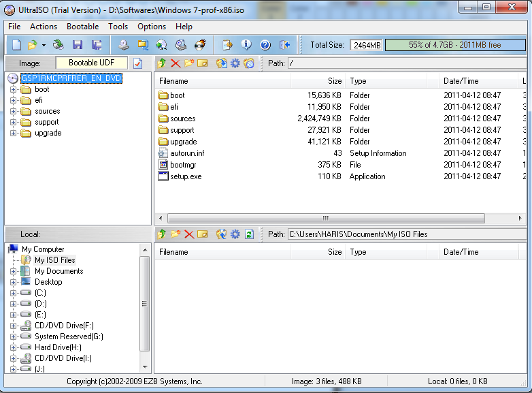Screen dimensions: 532x393
Task: Click the image Path input field
Action: click(x=407, y=63)
